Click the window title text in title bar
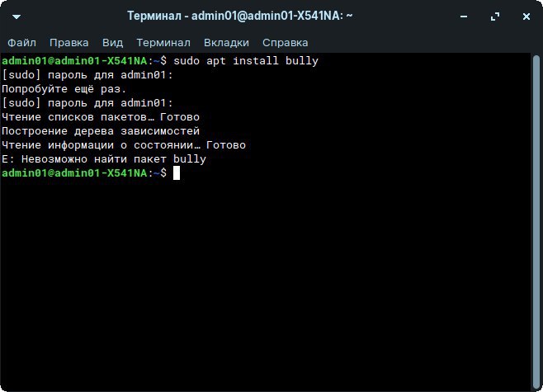543x392 pixels. (x=240, y=16)
